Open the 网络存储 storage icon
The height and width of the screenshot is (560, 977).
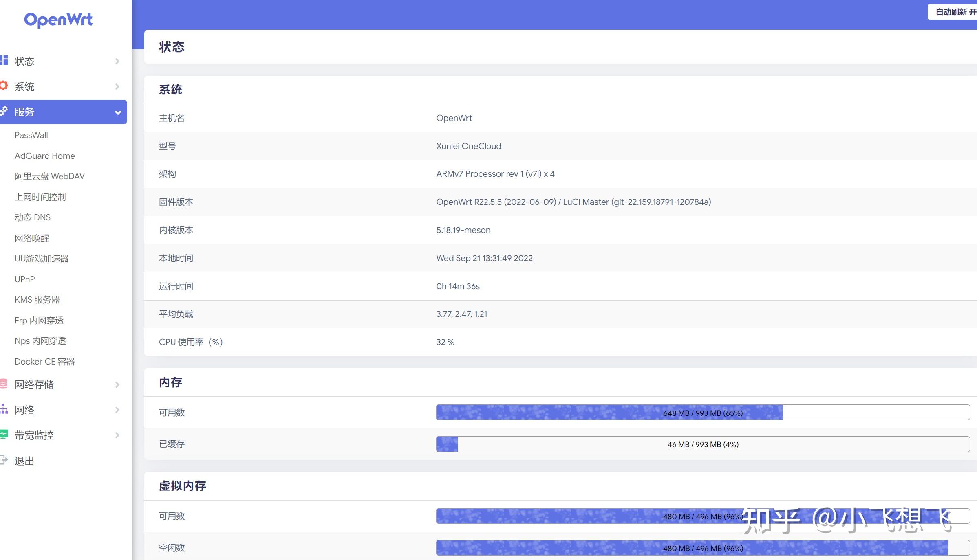click(x=4, y=384)
